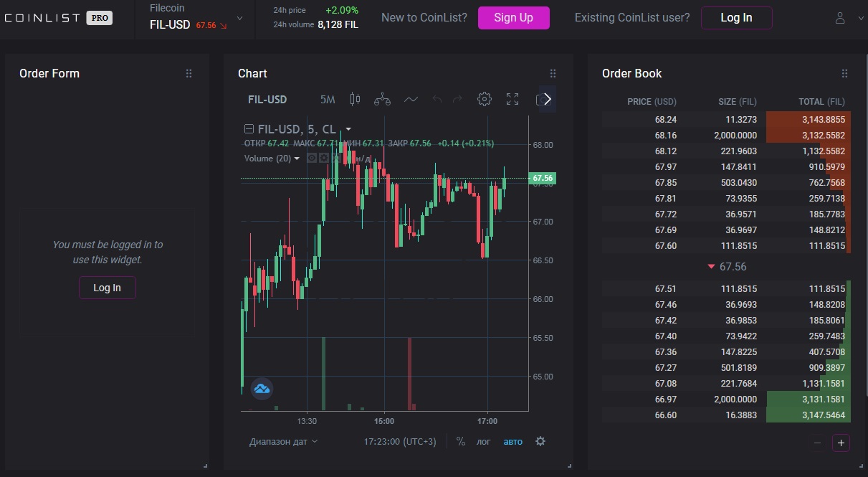Select the 67.08 bid price

pos(666,384)
